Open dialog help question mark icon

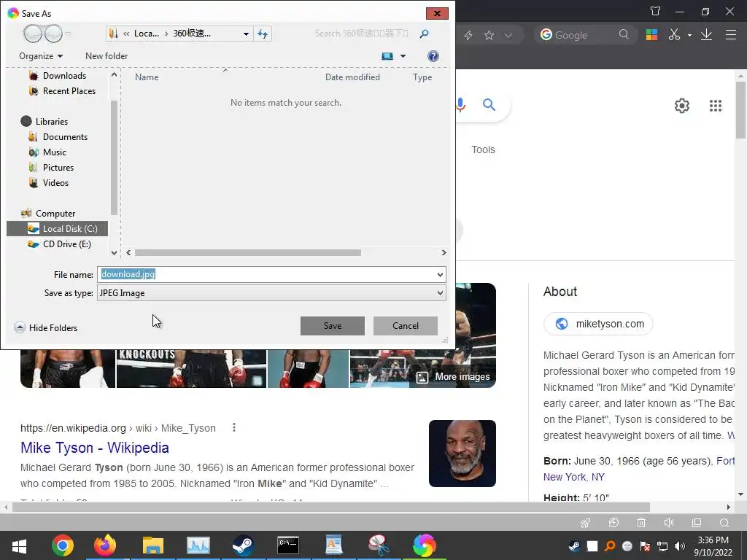tap(433, 56)
